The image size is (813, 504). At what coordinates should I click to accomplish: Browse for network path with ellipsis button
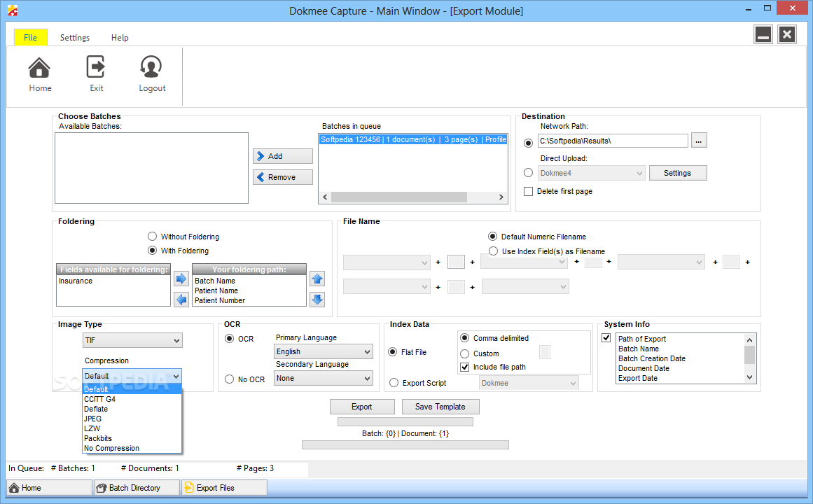(698, 141)
